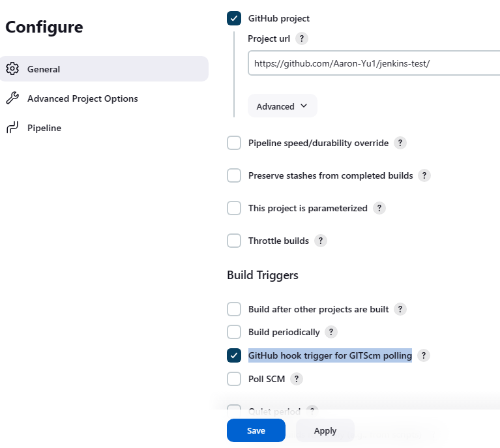
Task: Click the wrench icon for Advanced Project Options
Action: click(12, 98)
